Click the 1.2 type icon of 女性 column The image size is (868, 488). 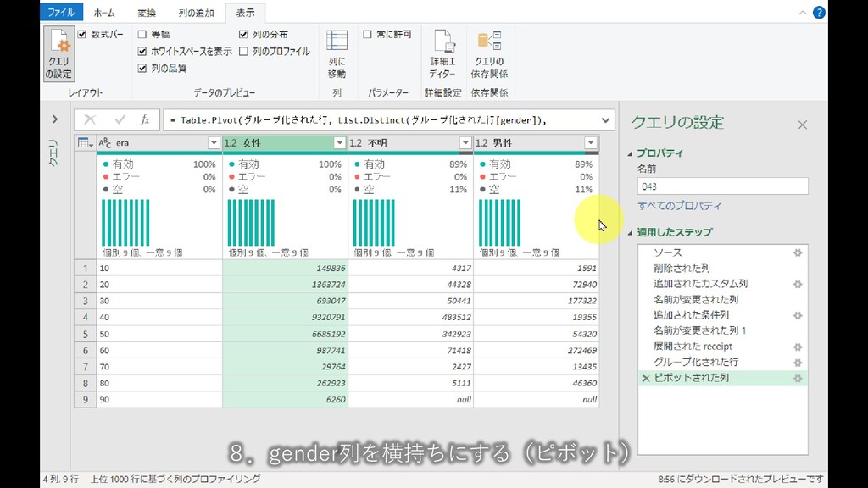pos(231,142)
